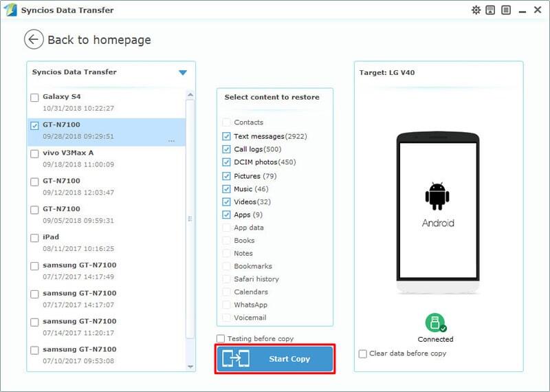Click the Start Copy button
This screenshot has height=392, width=550.
pyautogui.click(x=275, y=359)
